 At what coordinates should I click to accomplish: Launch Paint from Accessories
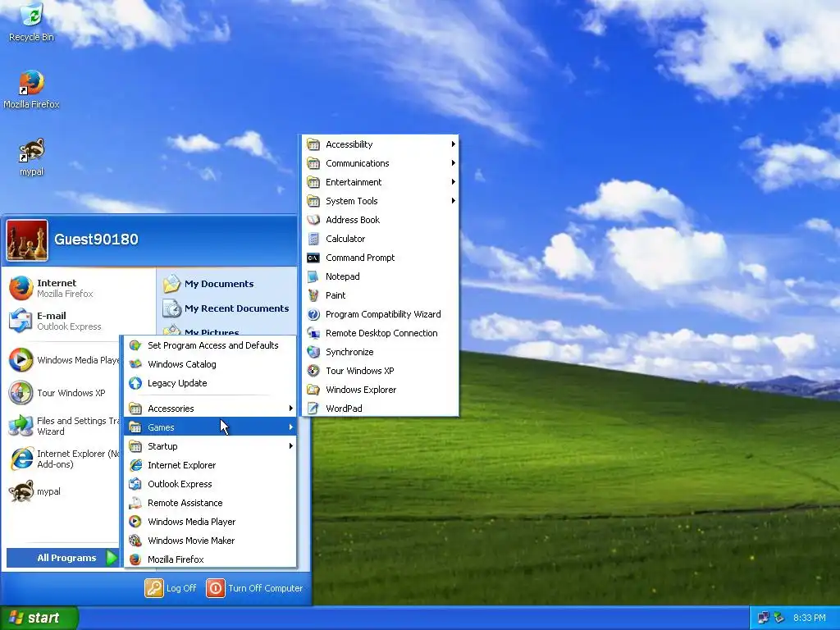coord(381,295)
